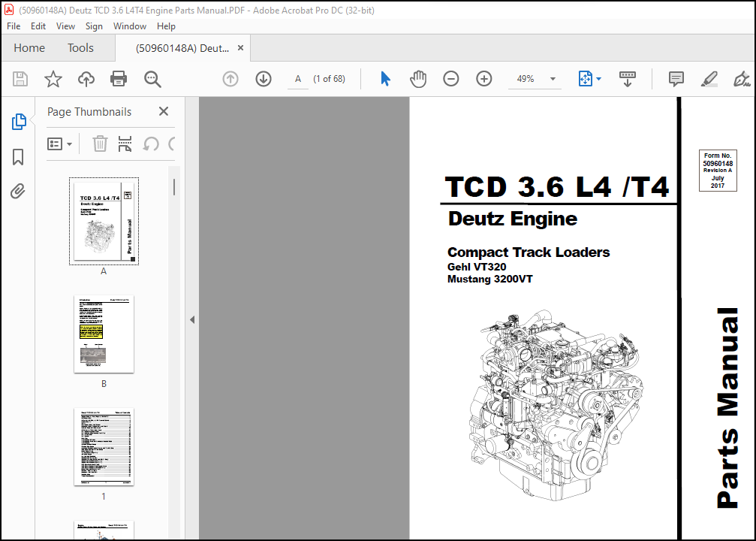Close the Deutz document tab
This screenshot has width=756, height=541.
click(x=240, y=48)
